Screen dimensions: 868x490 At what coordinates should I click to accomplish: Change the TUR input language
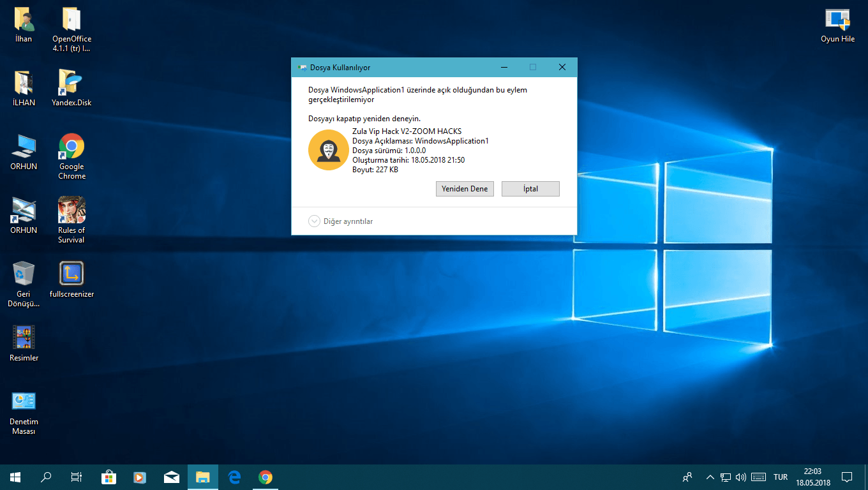click(x=781, y=477)
